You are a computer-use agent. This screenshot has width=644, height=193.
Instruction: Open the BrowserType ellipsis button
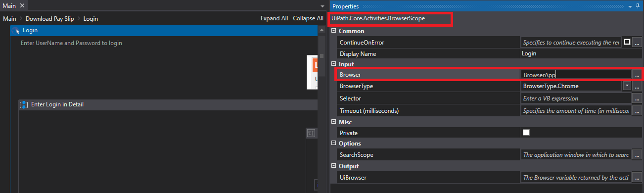pyautogui.click(x=637, y=86)
